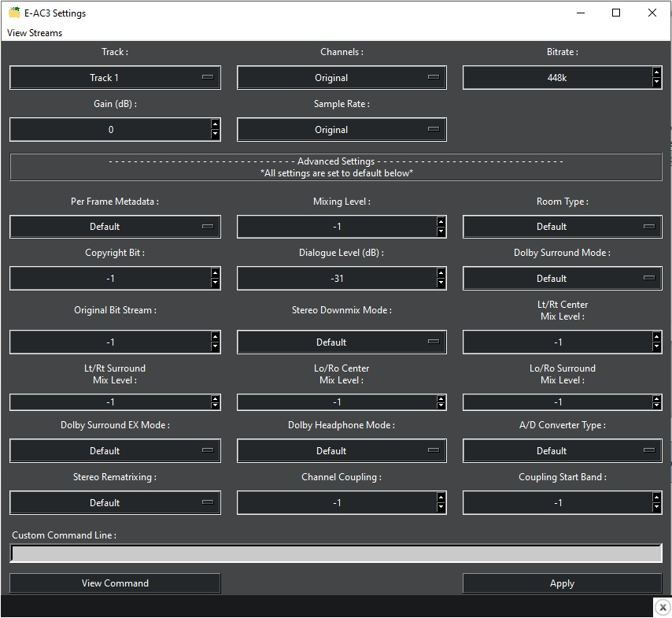The image size is (672, 618).
Task: Increase Channel Coupling with up arrow
Action: click(441, 498)
